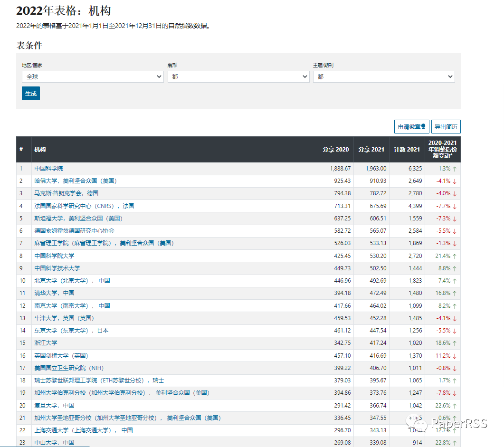Open the 麻省理工学院 institution link

coord(104,243)
